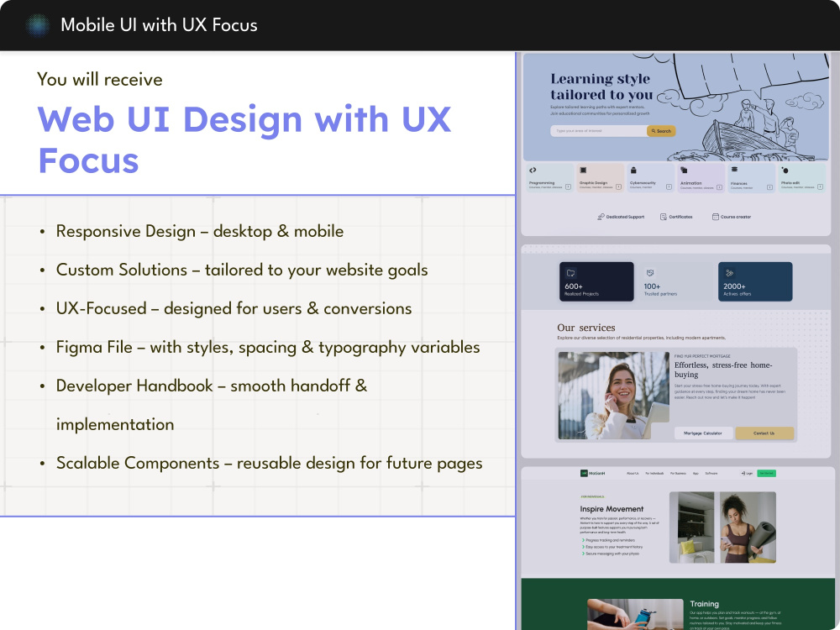Click the 'UX-Focused' bullet point

coord(234,308)
